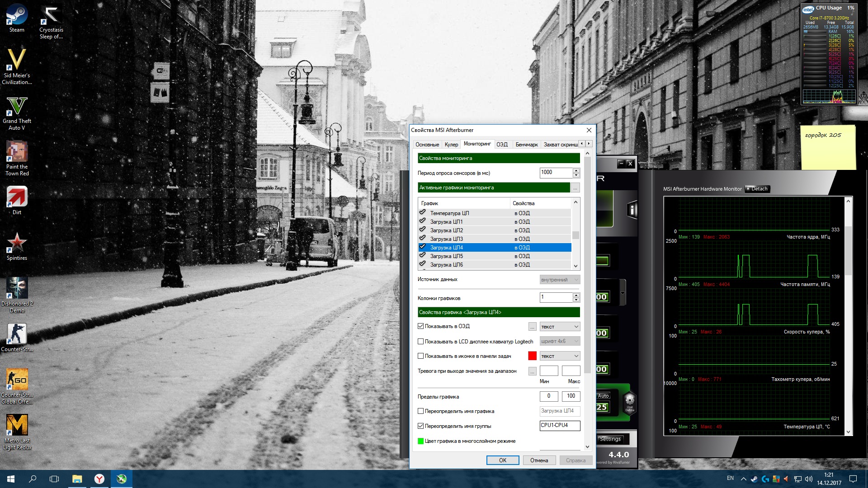Click the User Define fan gear icon
Viewport: 868px width, 488px height.
coord(629,401)
